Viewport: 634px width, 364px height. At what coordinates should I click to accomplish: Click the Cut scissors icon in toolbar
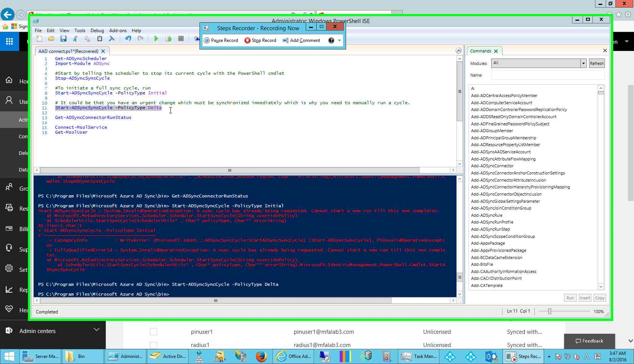[75, 39]
